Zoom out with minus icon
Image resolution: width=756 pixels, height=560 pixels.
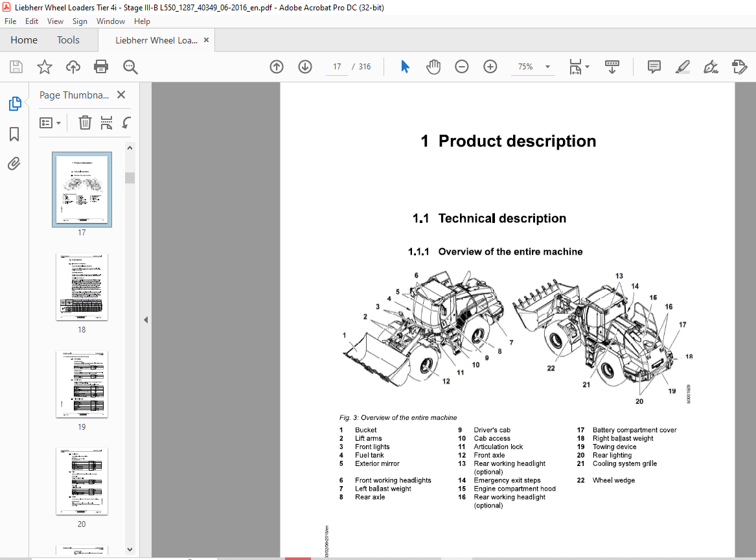(x=461, y=67)
